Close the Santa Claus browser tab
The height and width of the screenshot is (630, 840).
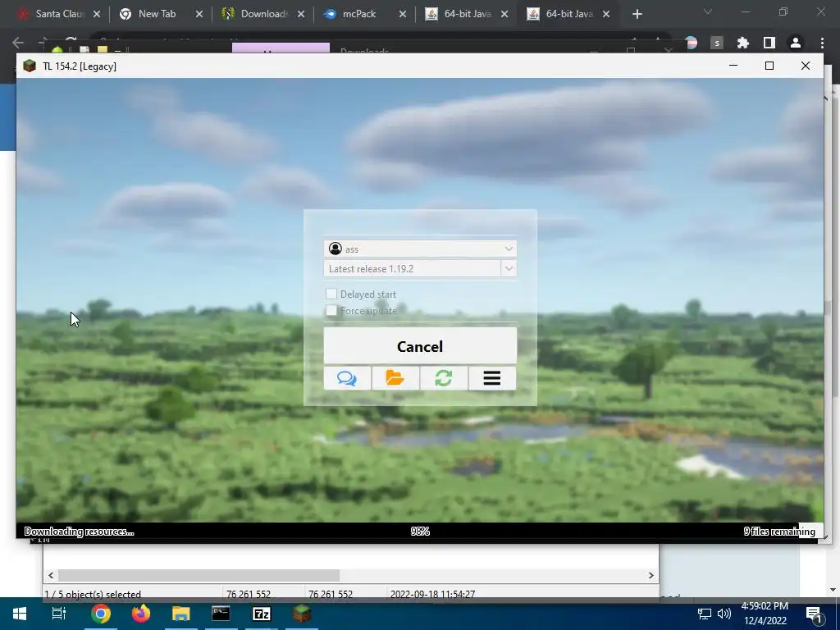(x=97, y=15)
